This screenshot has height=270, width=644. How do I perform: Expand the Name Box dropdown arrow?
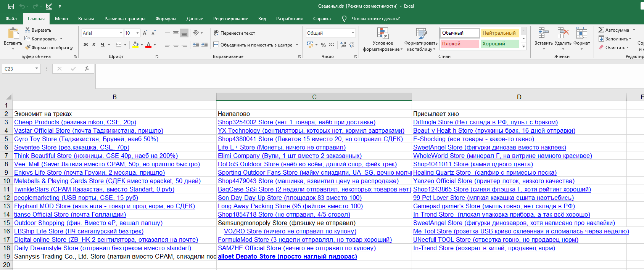pos(37,69)
